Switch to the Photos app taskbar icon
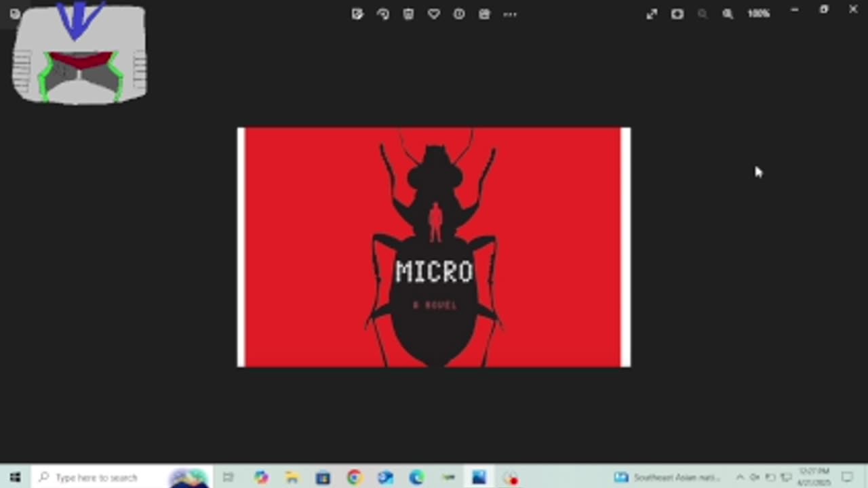Screen dimensions: 868x488 pyautogui.click(x=479, y=477)
